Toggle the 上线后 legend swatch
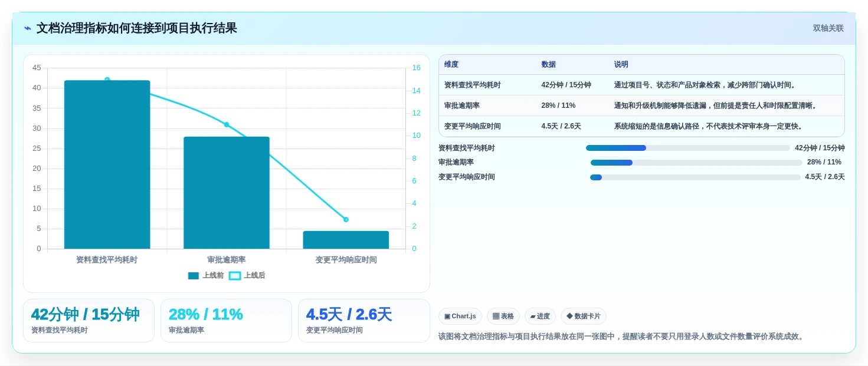868x366 pixels. (235, 276)
